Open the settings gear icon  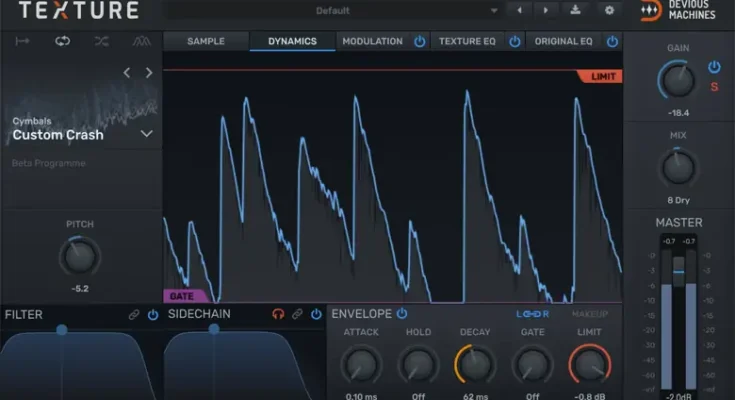pyautogui.click(x=609, y=10)
